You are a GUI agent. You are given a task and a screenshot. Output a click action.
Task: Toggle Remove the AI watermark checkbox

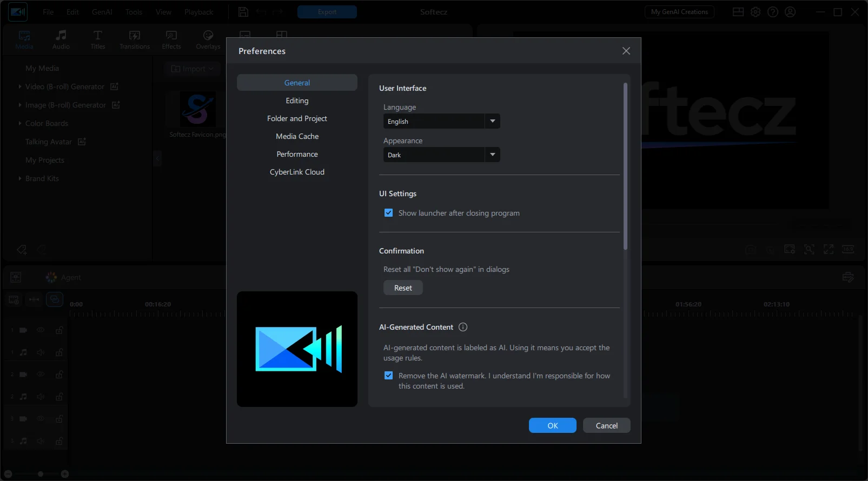[388, 376]
